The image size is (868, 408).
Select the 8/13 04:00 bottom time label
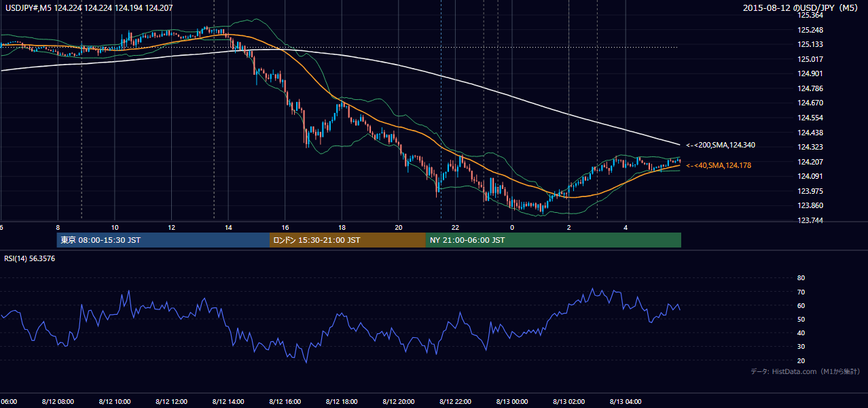tap(626, 401)
